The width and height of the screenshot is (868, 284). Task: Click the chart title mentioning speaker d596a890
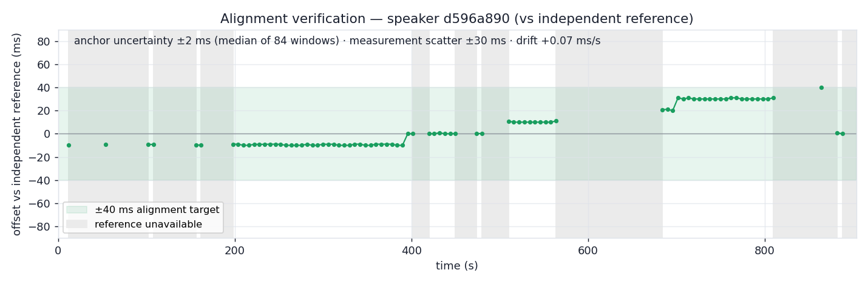(456, 19)
